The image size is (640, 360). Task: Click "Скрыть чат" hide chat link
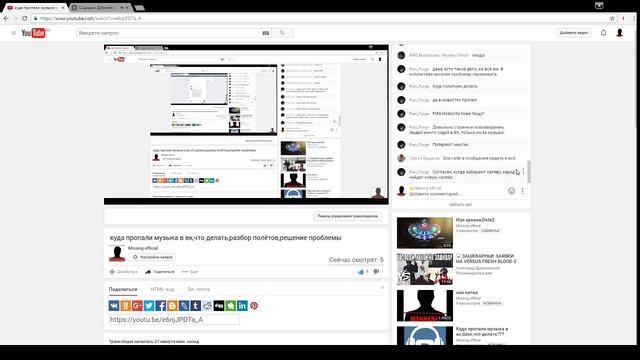click(x=460, y=205)
